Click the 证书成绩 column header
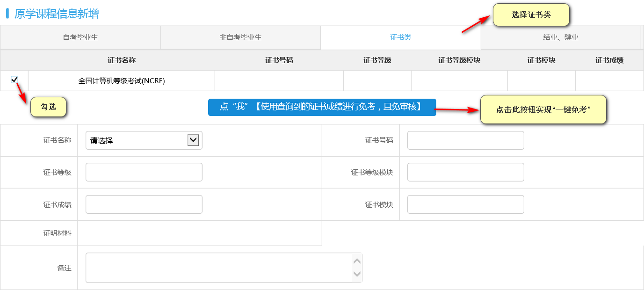 (609, 60)
